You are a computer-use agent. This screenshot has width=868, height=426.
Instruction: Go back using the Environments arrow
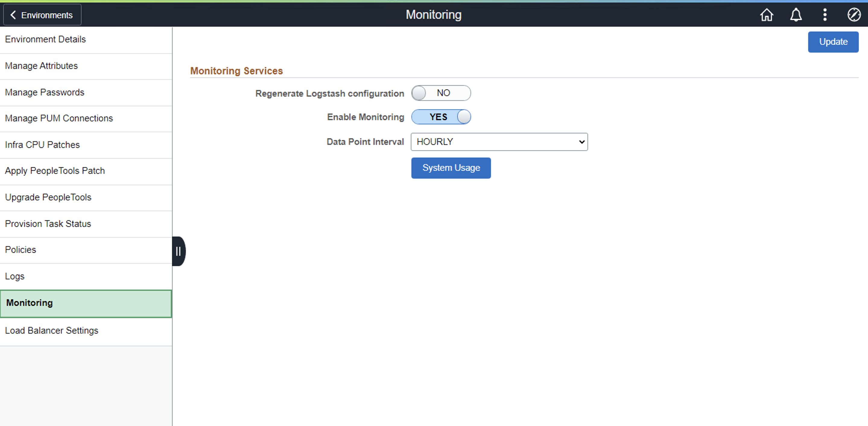(42, 14)
